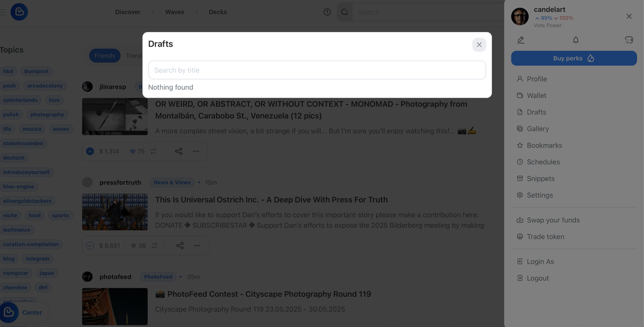The image size is (644, 327).
Task: Open the notifications bell icon
Action: pos(576,40)
